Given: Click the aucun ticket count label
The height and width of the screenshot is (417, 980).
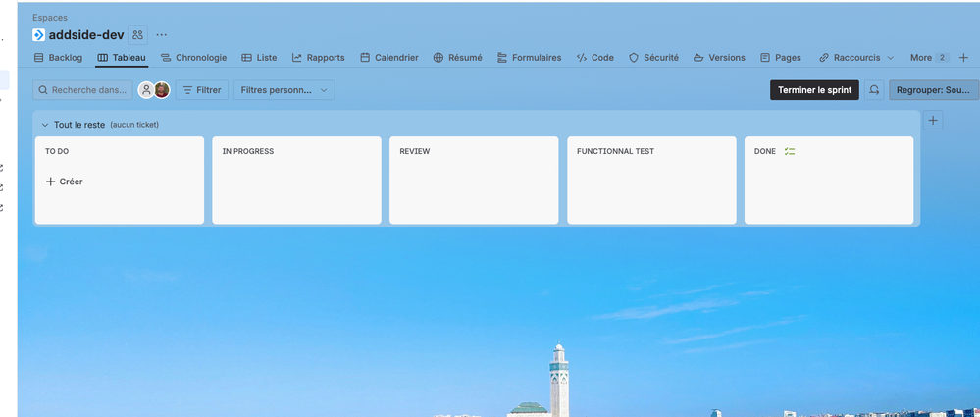Looking at the screenshot, I should coord(134,125).
